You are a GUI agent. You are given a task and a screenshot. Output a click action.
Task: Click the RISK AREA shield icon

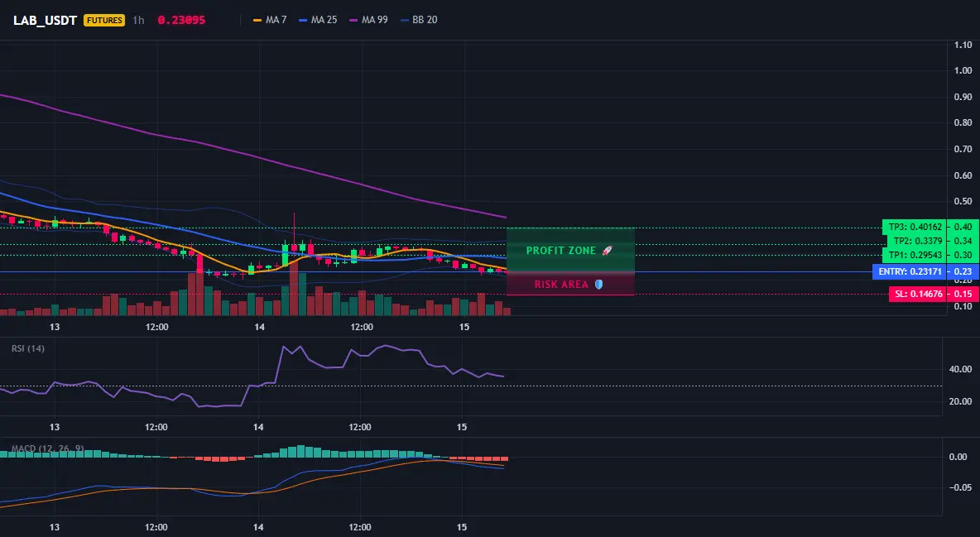tap(598, 285)
